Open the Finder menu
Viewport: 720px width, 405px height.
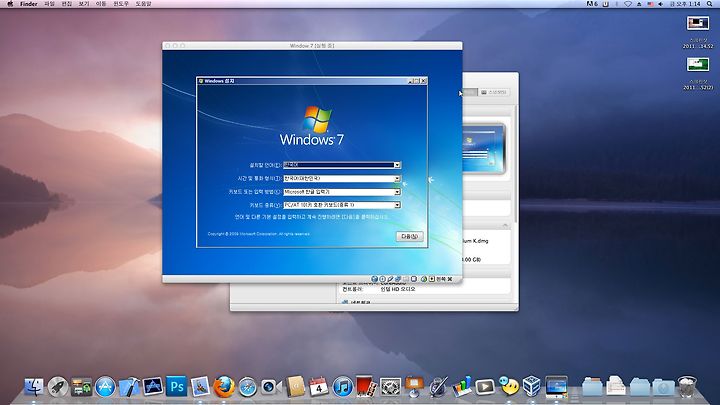click(x=28, y=4)
